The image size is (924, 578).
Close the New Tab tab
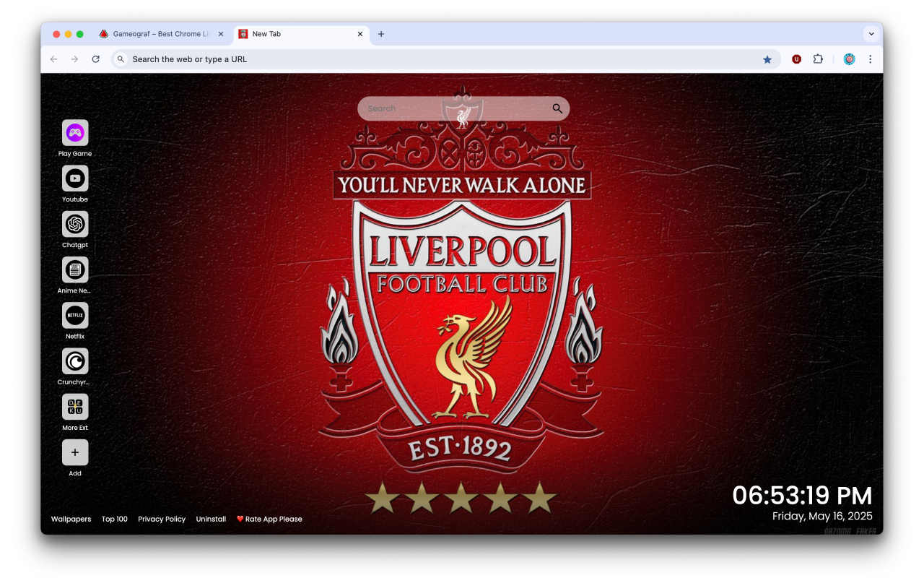360,34
